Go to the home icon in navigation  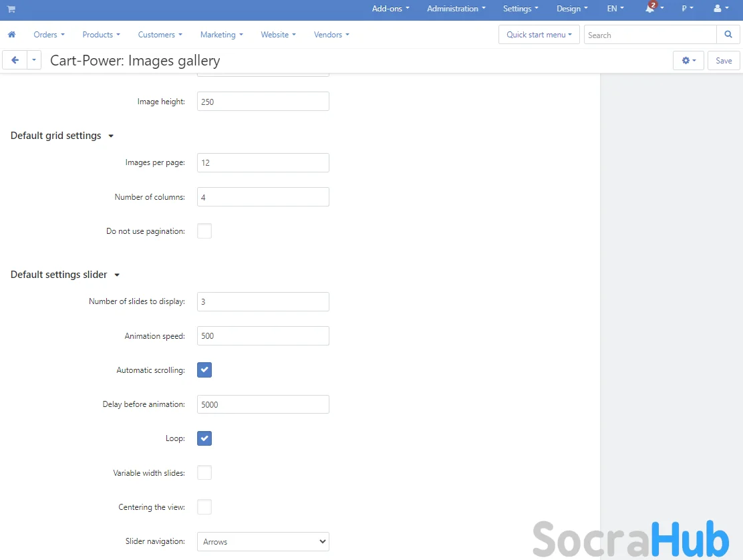tap(11, 35)
